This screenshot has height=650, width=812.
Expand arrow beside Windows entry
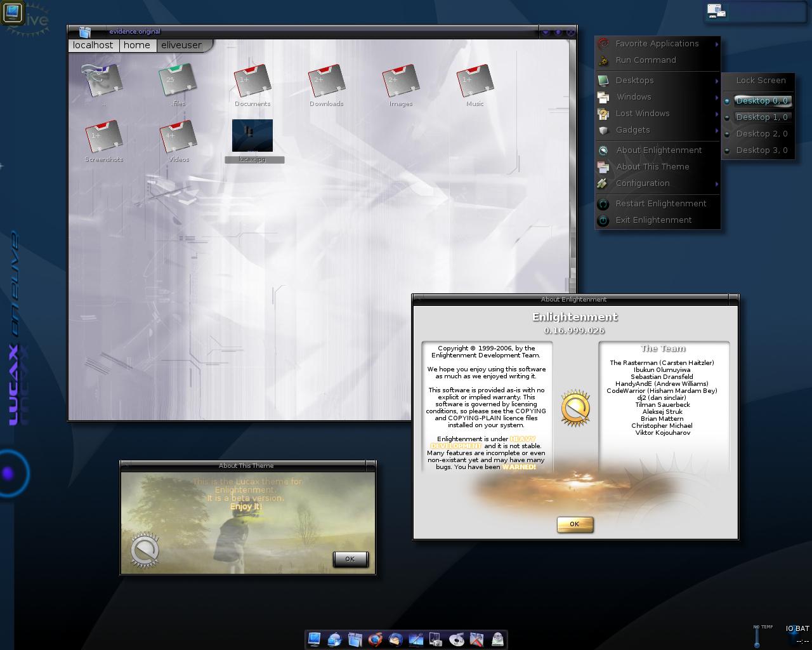(717, 97)
